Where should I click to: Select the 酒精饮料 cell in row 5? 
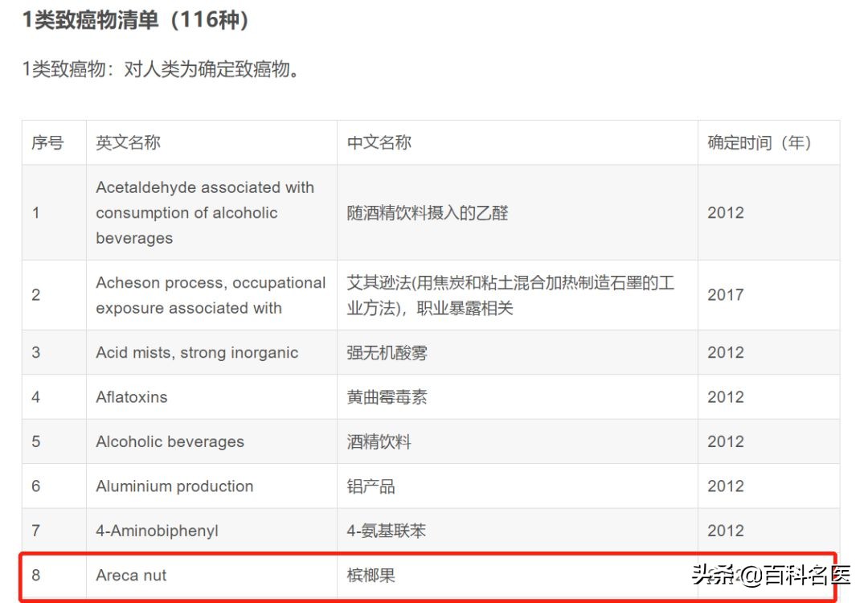click(378, 441)
